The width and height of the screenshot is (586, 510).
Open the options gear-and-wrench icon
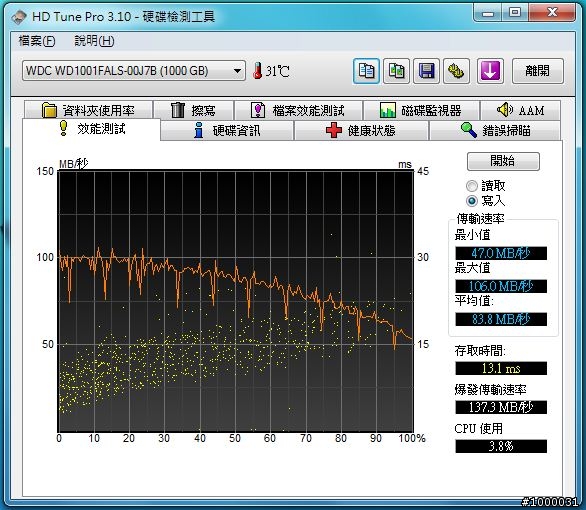coord(456,71)
